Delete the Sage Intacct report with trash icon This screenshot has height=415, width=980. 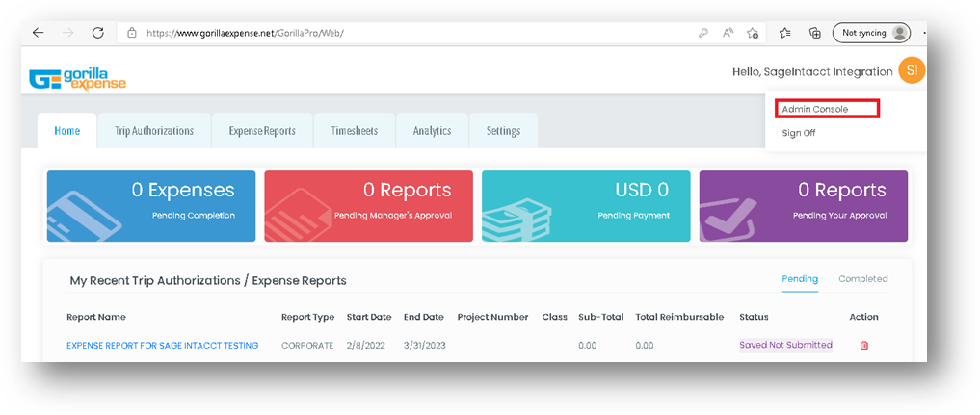(x=864, y=345)
